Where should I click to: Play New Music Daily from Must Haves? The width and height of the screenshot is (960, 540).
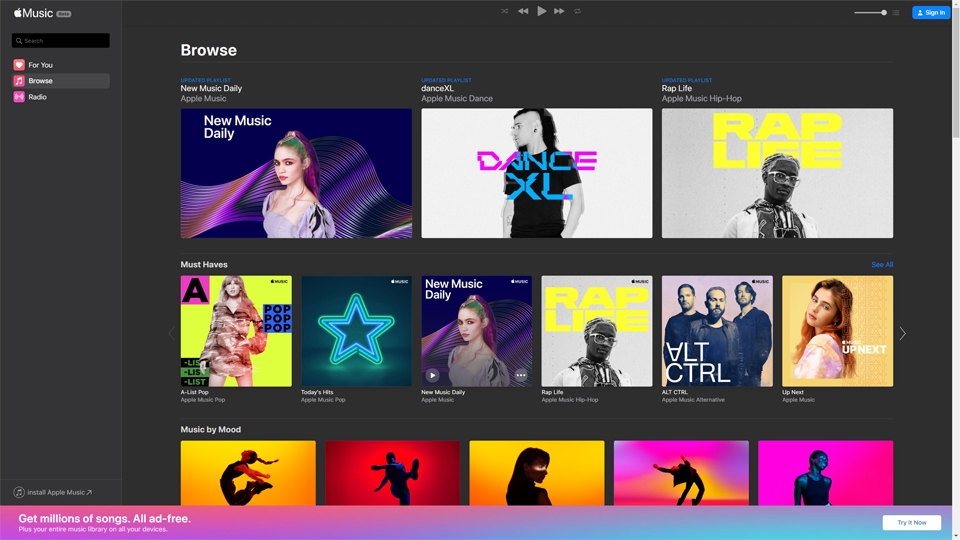tap(432, 375)
